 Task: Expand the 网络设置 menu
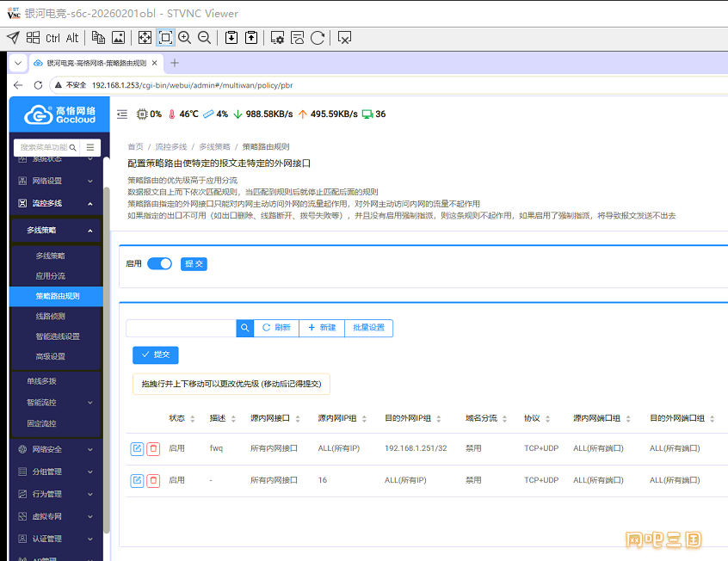tap(56, 181)
